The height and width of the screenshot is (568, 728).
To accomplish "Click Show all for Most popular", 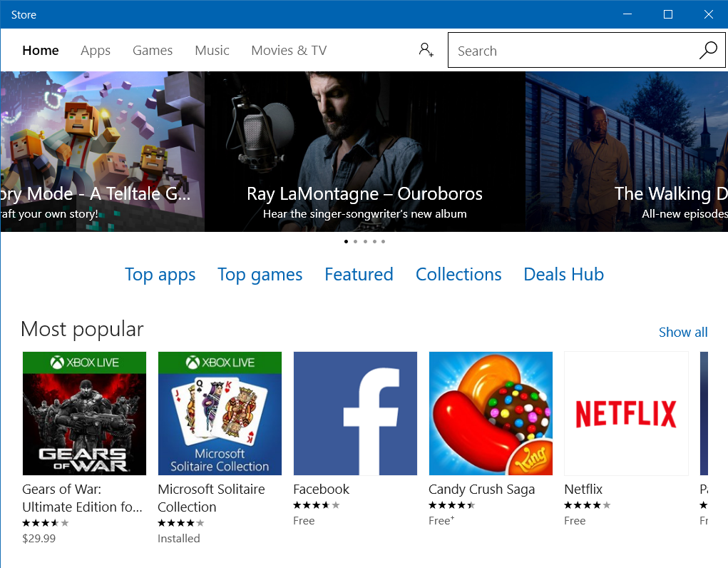I will click(683, 332).
